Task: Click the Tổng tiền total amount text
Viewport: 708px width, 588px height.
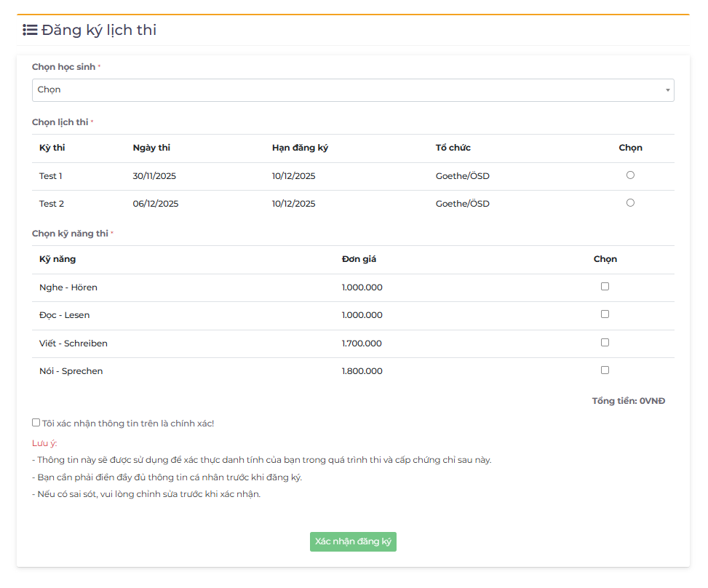Action: coord(628,401)
